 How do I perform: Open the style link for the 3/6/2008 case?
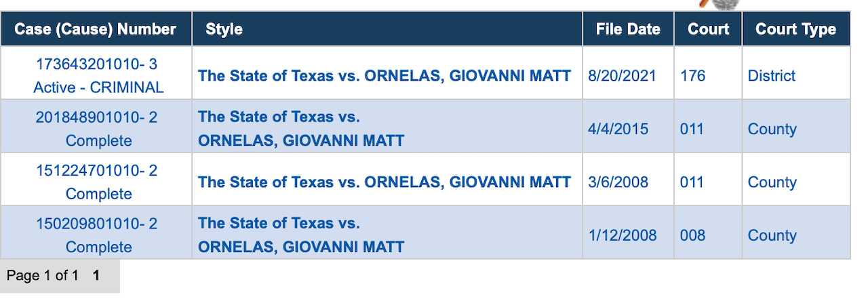click(x=384, y=182)
